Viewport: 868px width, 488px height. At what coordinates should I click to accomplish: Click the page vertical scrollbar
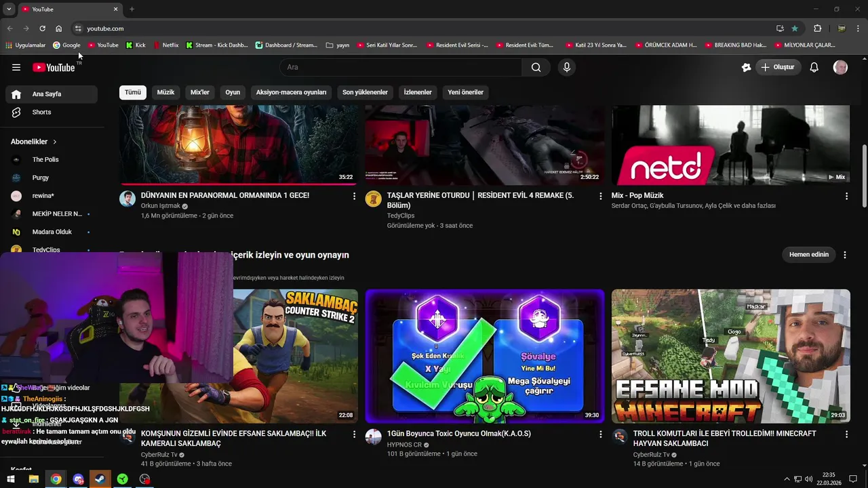click(x=864, y=176)
